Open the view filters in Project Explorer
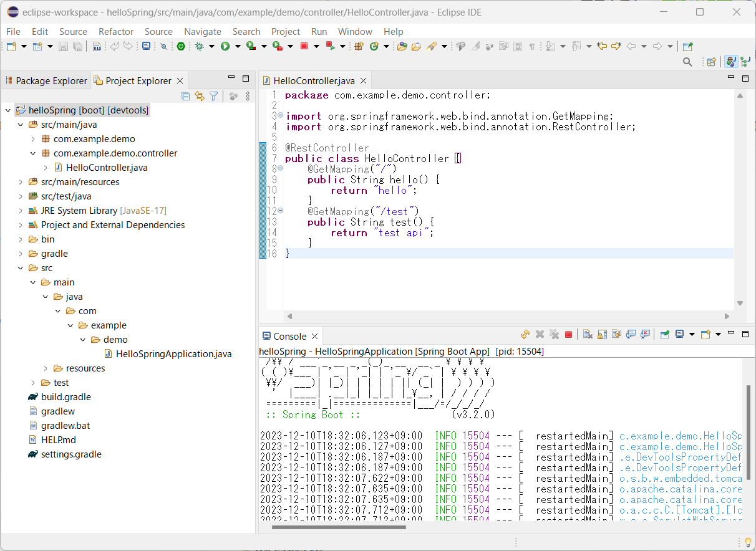Viewport: 756px width, 551px height. [x=213, y=97]
